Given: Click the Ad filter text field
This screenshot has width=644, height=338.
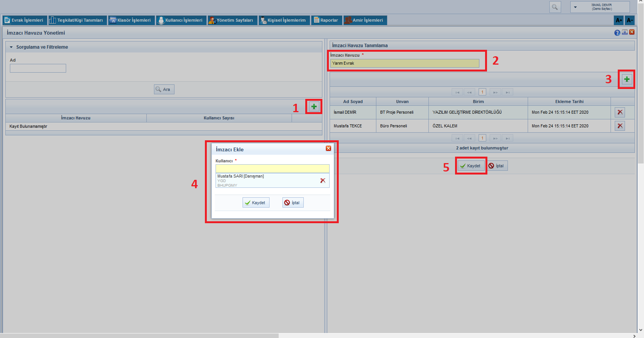Looking at the screenshot, I should [x=38, y=68].
